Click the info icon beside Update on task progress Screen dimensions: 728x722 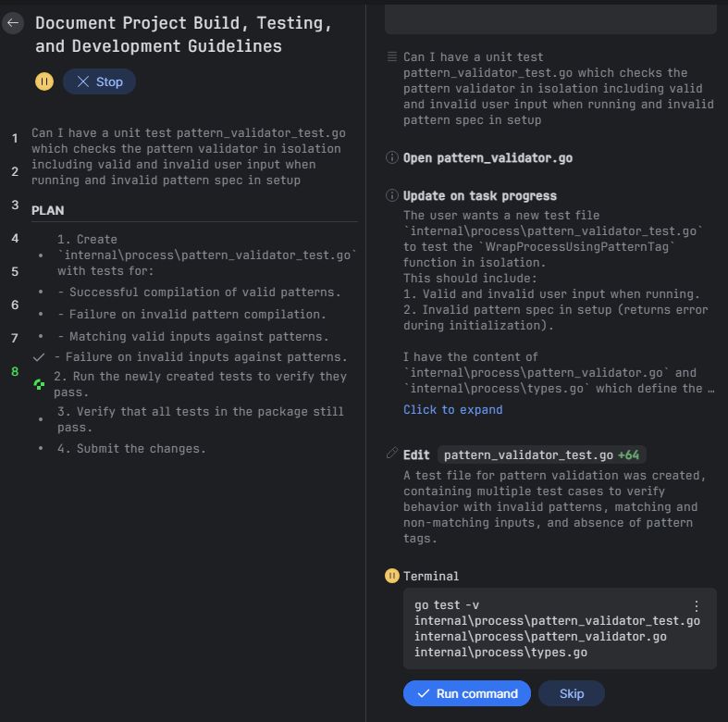392,196
